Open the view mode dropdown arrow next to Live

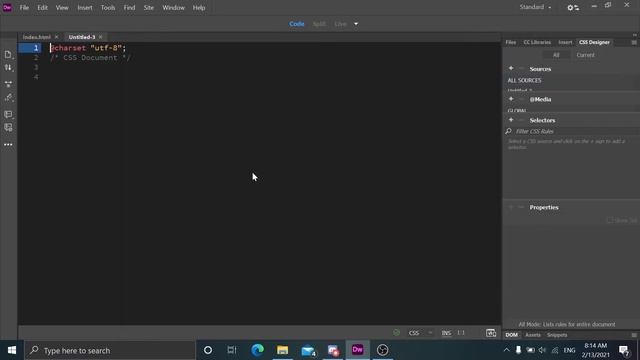point(356,24)
